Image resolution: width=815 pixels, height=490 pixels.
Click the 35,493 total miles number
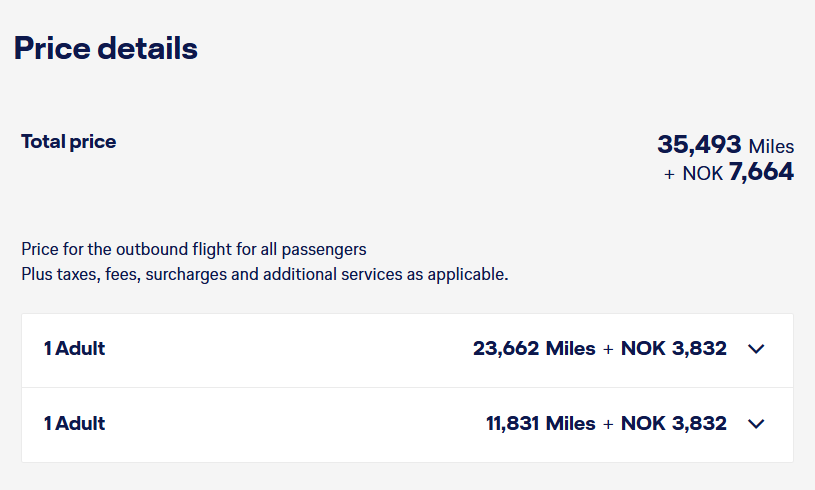pyautogui.click(x=699, y=144)
